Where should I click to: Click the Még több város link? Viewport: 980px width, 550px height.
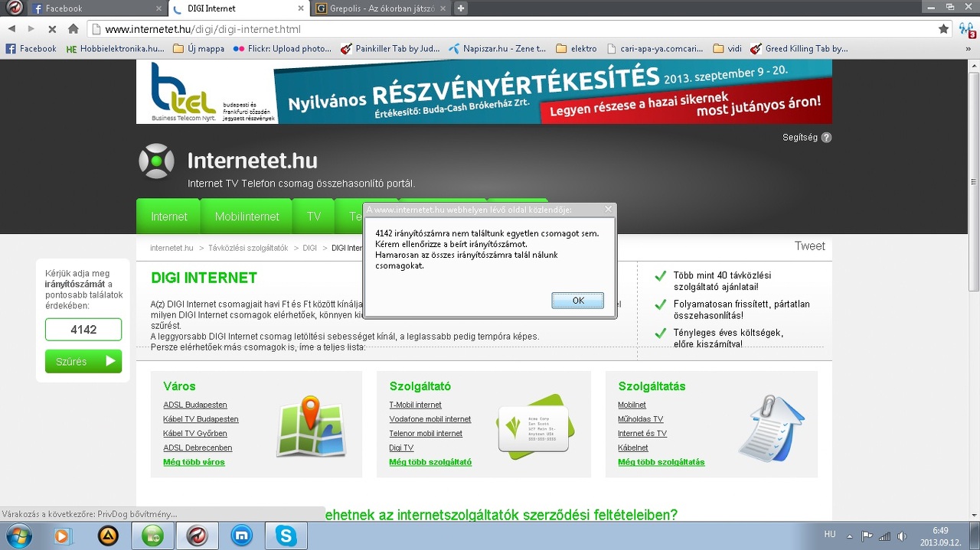coord(194,462)
